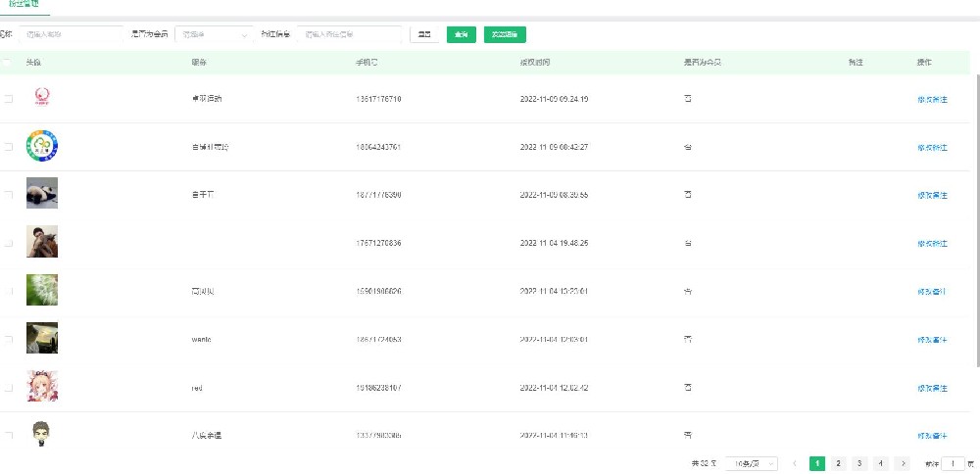Image resolution: width=980 pixels, height=474 pixels.
Task: Click the nickname search input field
Action: pos(71,34)
